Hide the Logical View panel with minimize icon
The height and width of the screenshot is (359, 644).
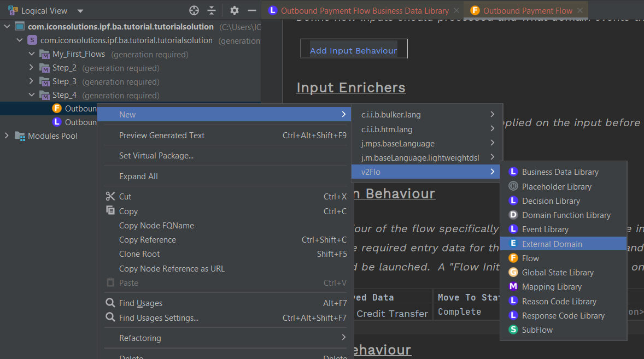tap(251, 10)
